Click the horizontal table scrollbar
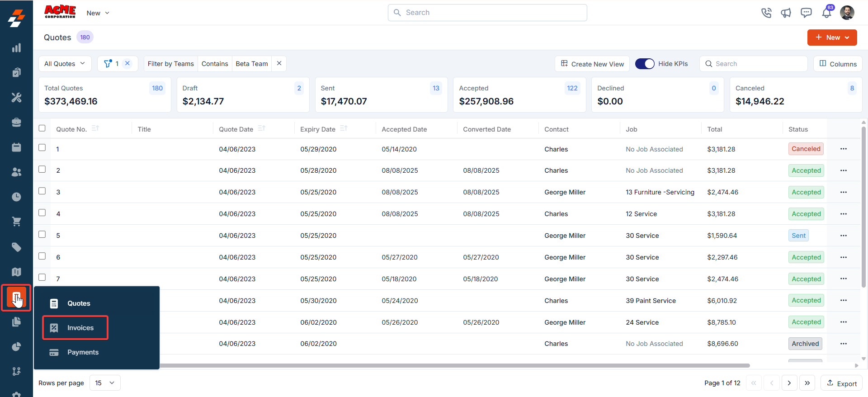868x397 pixels. [454, 365]
